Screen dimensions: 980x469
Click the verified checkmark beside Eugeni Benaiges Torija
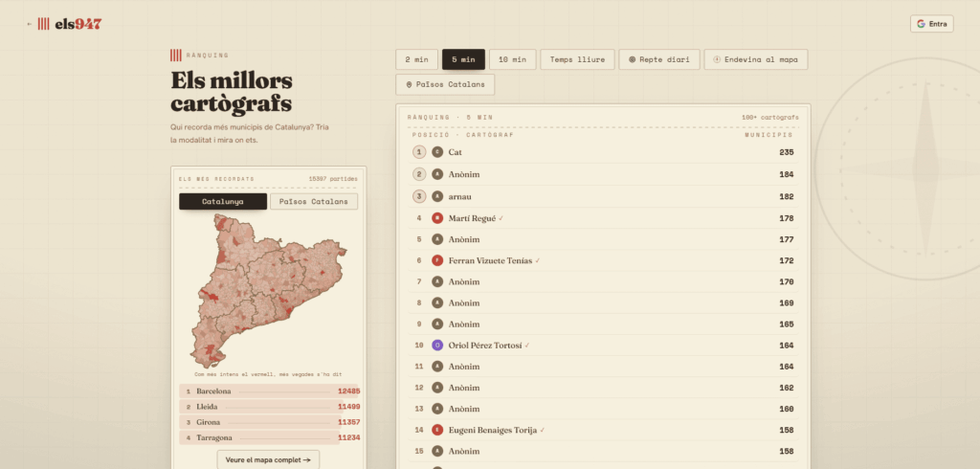click(543, 430)
